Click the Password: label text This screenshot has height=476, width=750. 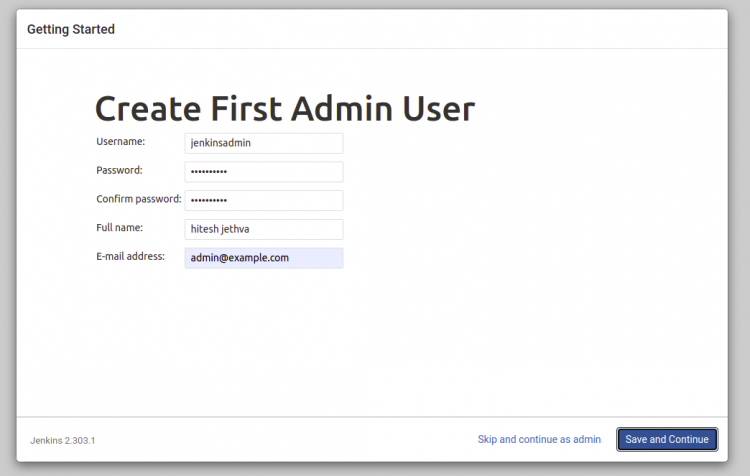tap(119, 170)
